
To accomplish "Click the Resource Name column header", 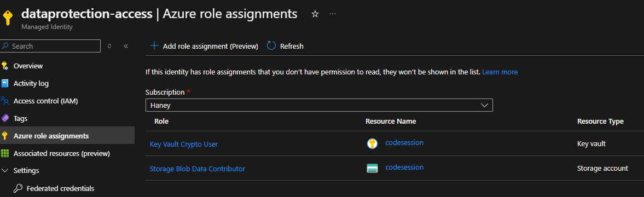I will pos(391,121).
